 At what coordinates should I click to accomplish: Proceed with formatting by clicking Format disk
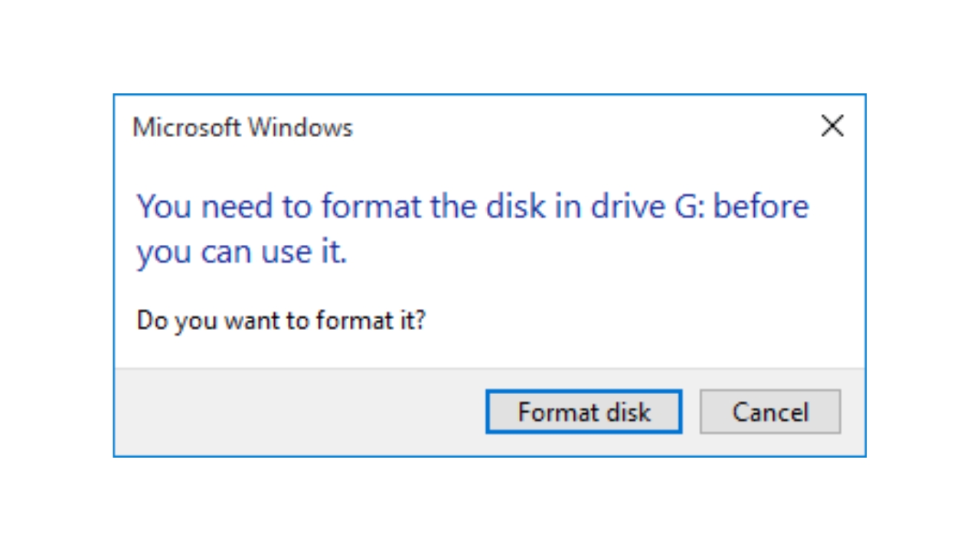pyautogui.click(x=583, y=412)
